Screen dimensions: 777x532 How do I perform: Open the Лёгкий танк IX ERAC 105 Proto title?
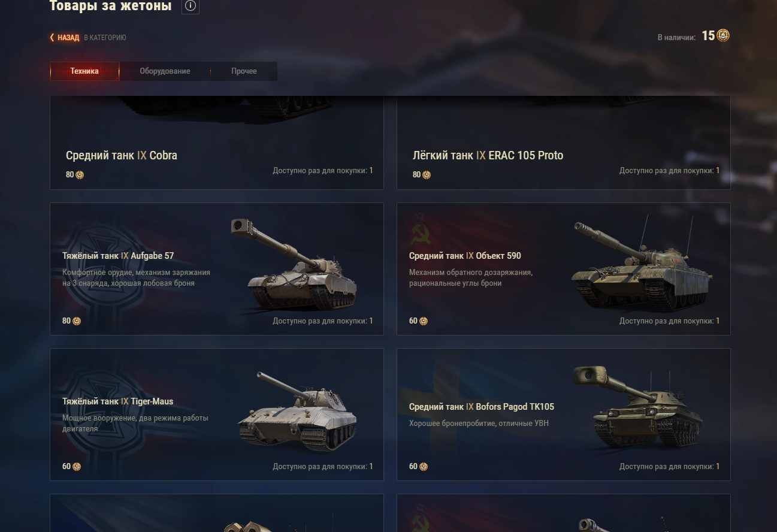488,156
